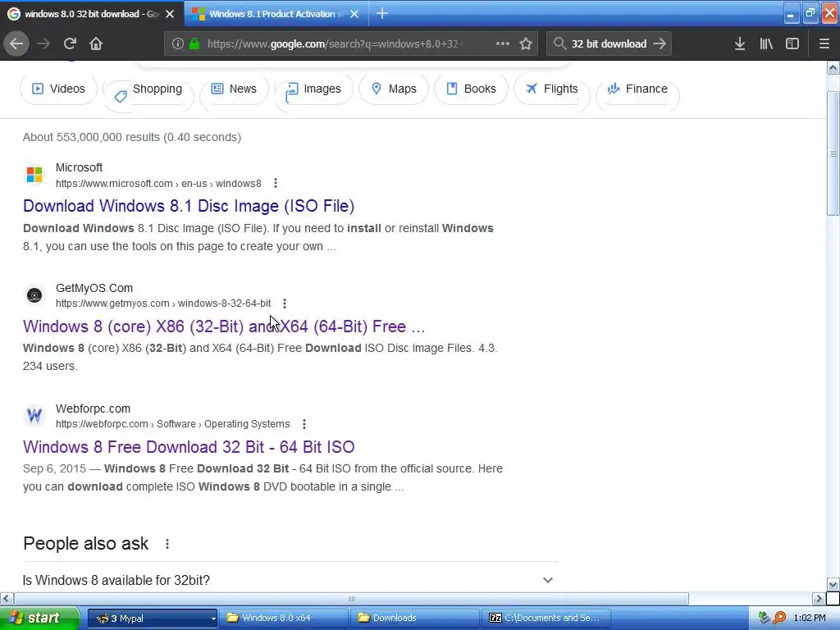Click the 32 bit download search field

(x=609, y=43)
